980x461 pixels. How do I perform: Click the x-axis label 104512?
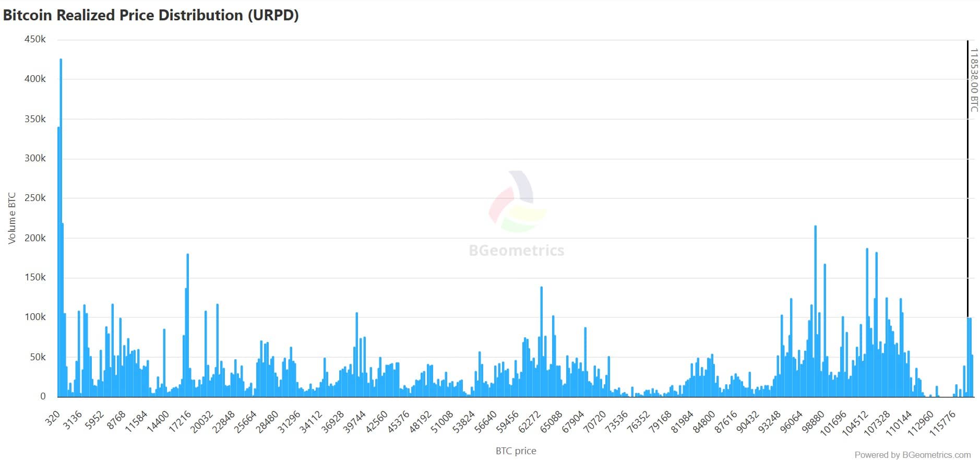click(855, 423)
